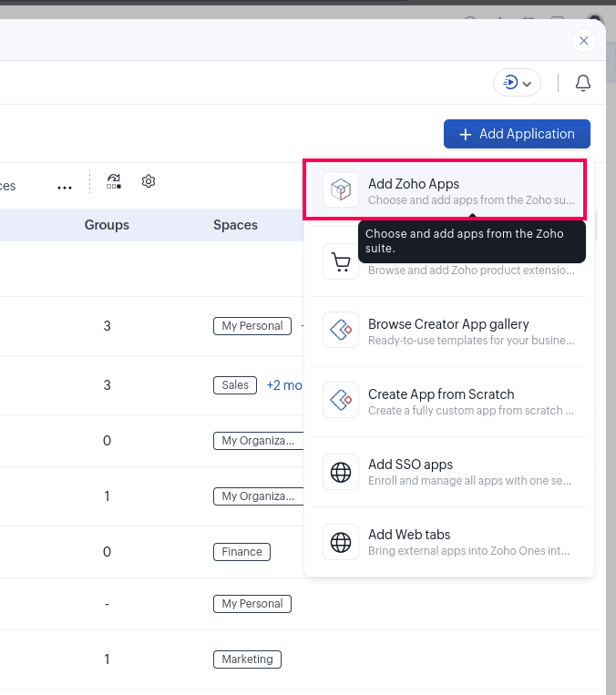Click the Add SSO apps globe icon

coord(340,471)
